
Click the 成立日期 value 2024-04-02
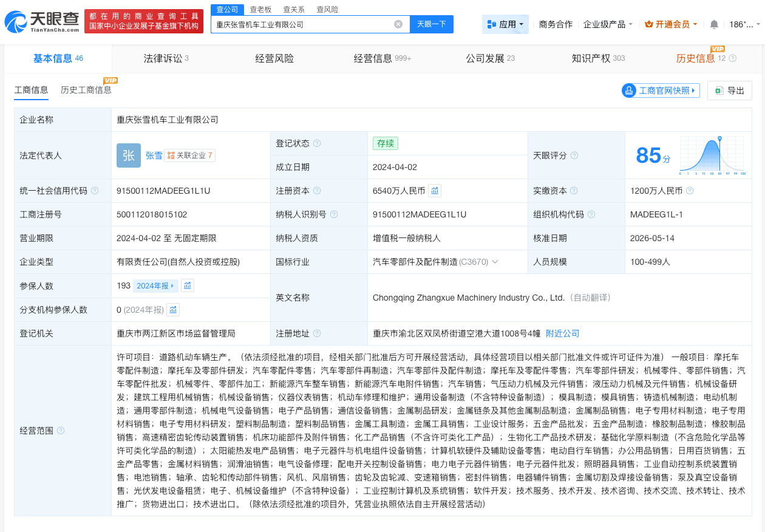tap(395, 167)
